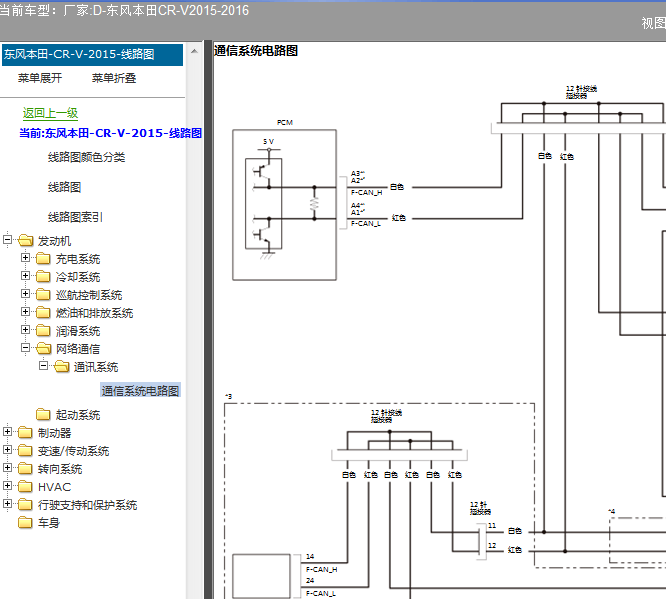Follow the 返回上一级 link
The width and height of the screenshot is (666, 599).
(50, 113)
